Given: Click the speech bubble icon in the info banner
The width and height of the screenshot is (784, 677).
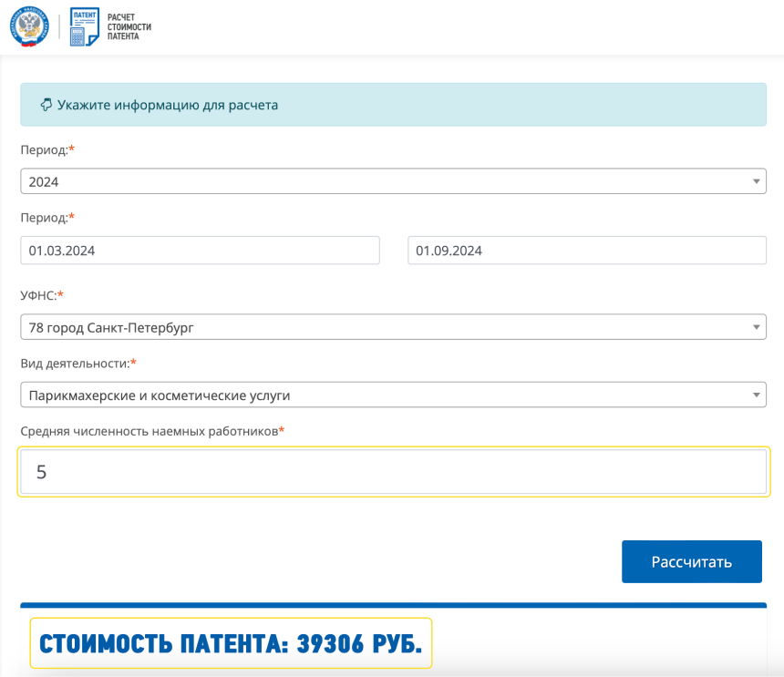Looking at the screenshot, I should pos(46,104).
